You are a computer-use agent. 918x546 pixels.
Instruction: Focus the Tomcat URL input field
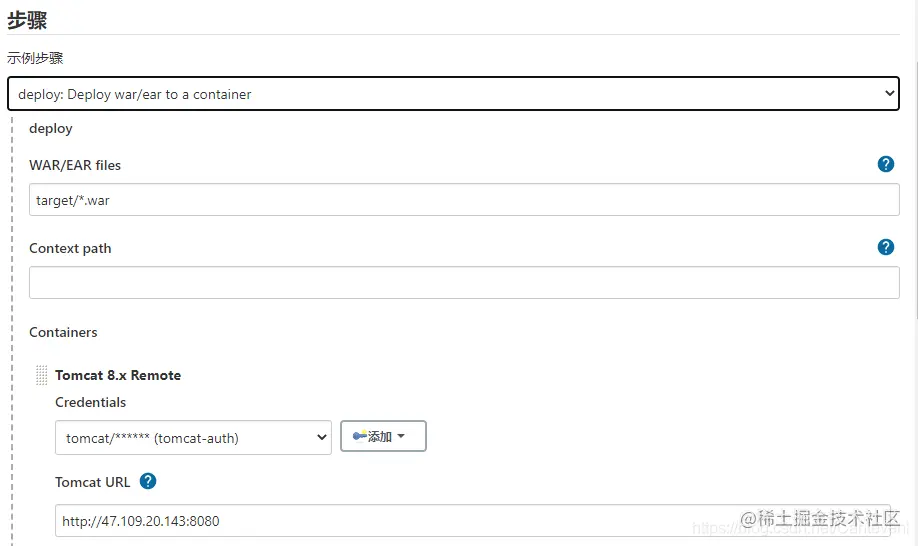coord(473,521)
